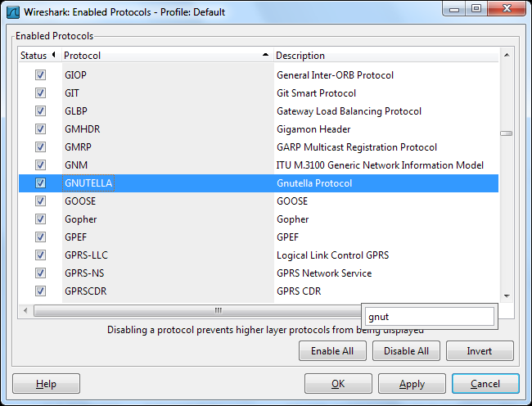Cancel the Enabled Protocols dialog
The image size is (532, 406).
[x=485, y=384]
